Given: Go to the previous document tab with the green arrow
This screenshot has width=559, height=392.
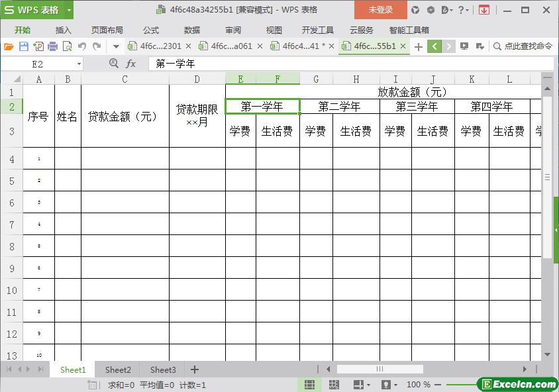Looking at the screenshot, I should [x=434, y=46].
